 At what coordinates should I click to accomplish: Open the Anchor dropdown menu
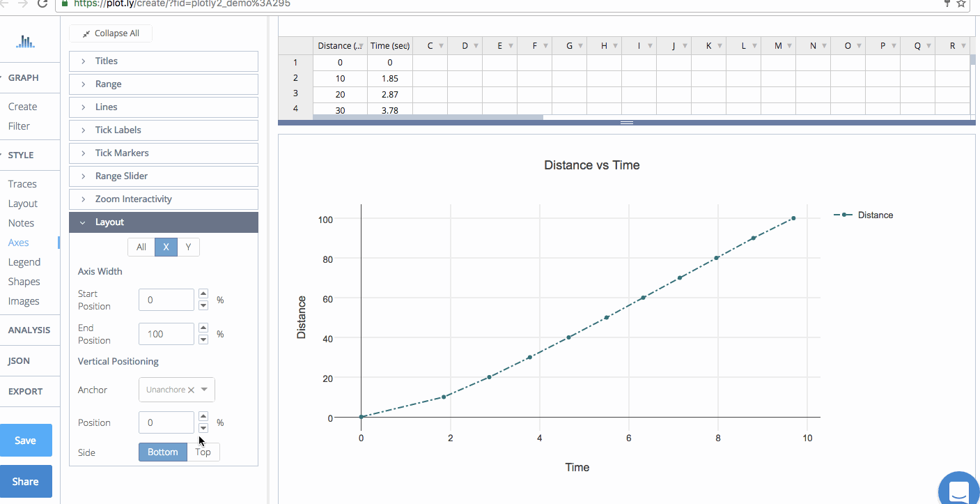(x=204, y=390)
